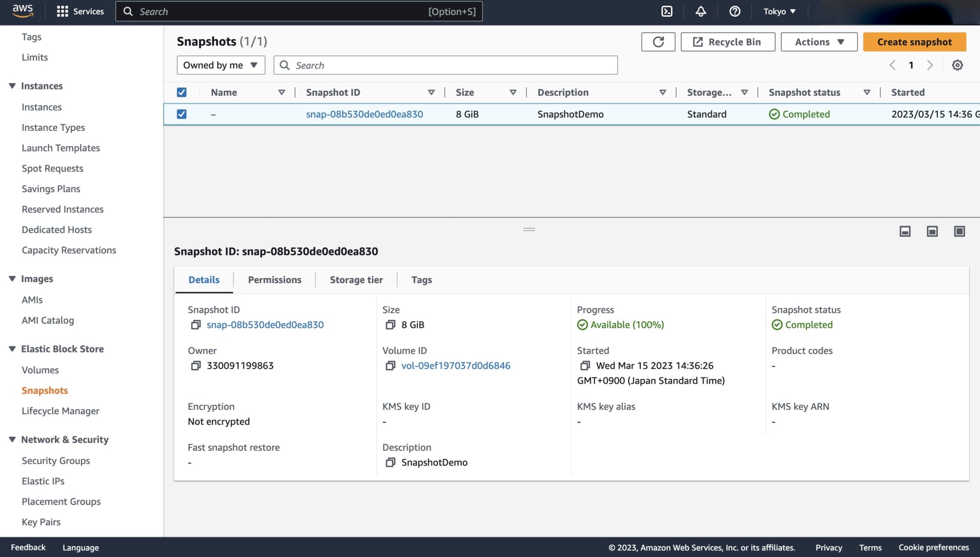Open AWS CloudShell from the top bar
Screen dimensions: 980x557
(667, 11)
